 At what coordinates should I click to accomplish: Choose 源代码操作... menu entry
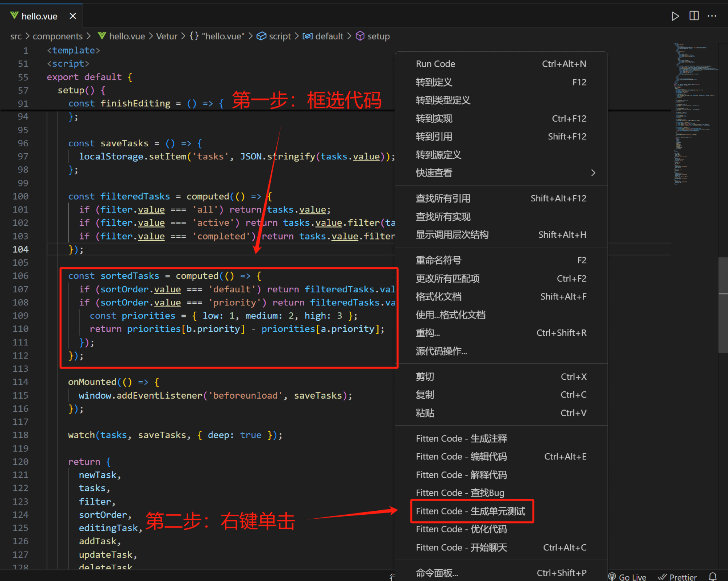[501, 351]
